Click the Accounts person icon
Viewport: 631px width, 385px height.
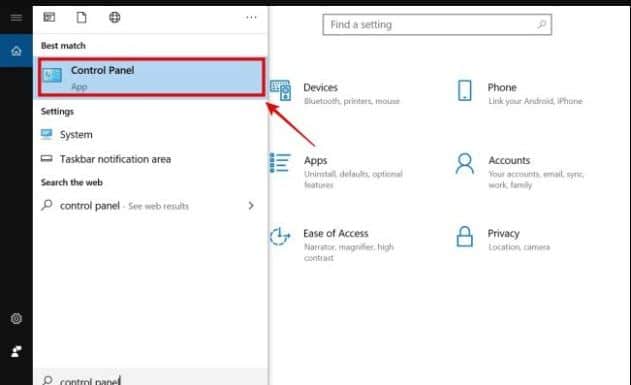point(465,163)
